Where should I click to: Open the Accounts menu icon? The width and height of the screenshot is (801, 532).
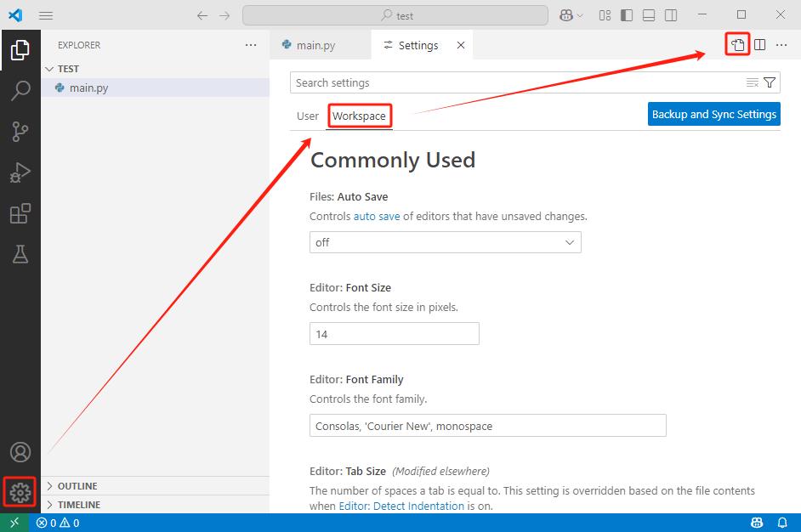[x=20, y=452]
